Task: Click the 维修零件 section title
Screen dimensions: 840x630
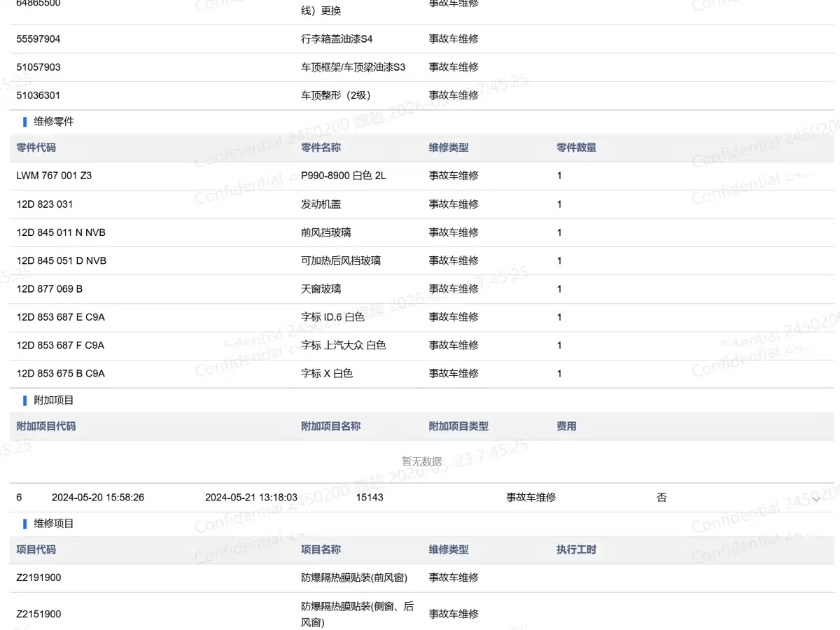Action: (54, 122)
